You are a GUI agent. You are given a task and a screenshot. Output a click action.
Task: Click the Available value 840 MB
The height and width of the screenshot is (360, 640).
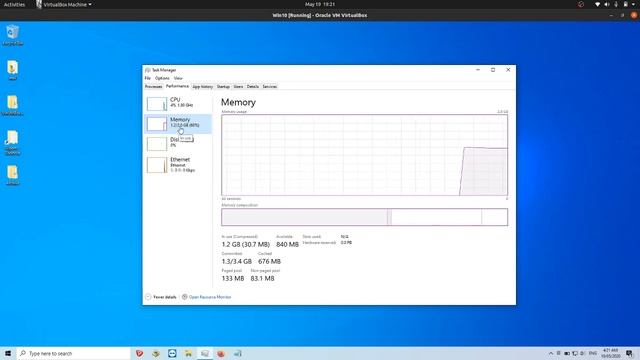coord(287,244)
